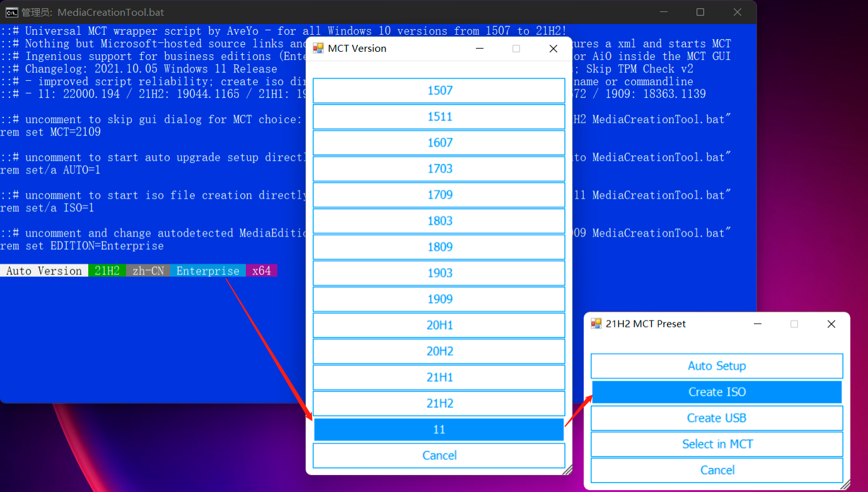Select version 11 in the list
The image size is (868, 492).
[439, 430]
